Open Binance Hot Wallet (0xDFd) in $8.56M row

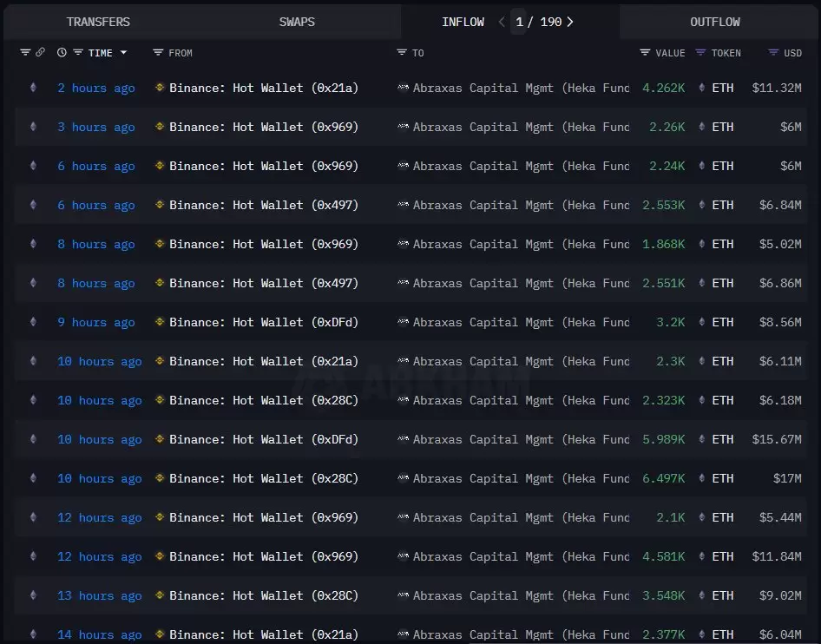click(x=264, y=323)
